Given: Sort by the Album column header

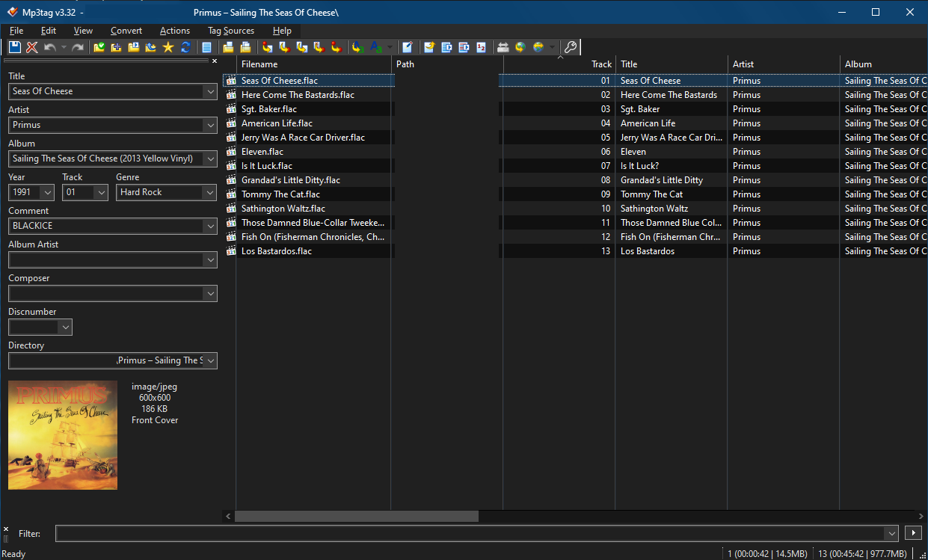Looking at the screenshot, I should pos(884,64).
